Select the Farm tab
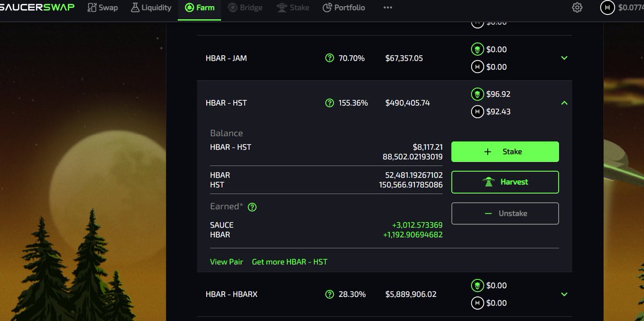Image resolution: width=644 pixels, height=321 pixels. 199,8
